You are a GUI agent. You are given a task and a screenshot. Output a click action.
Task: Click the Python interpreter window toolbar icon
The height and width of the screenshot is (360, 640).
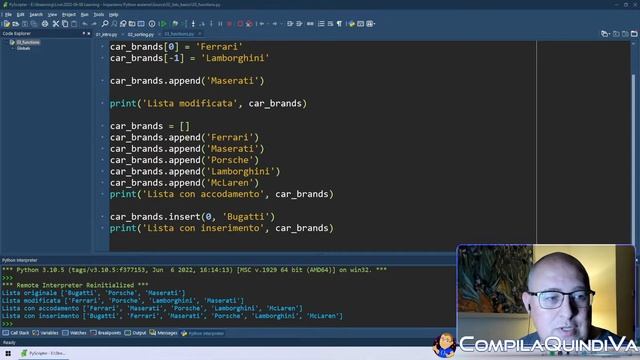361,24
